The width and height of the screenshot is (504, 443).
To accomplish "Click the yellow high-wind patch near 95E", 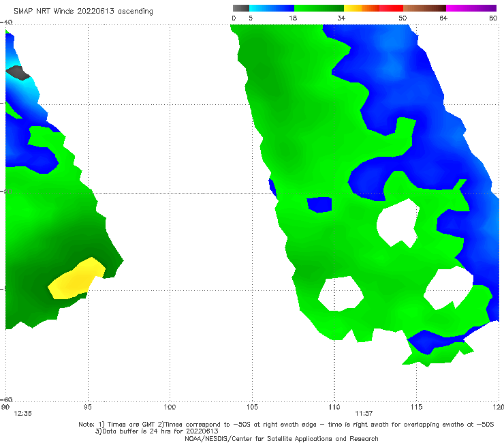I will [x=77, y=279].
